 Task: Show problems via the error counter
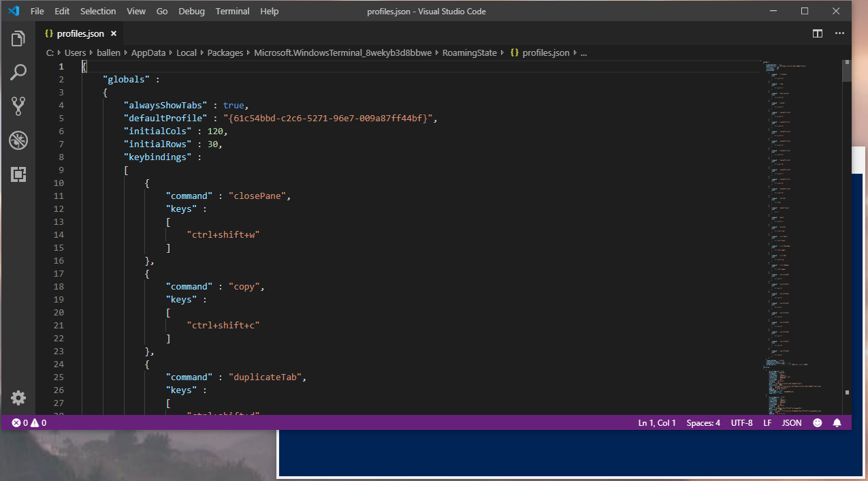pos(28,422)
